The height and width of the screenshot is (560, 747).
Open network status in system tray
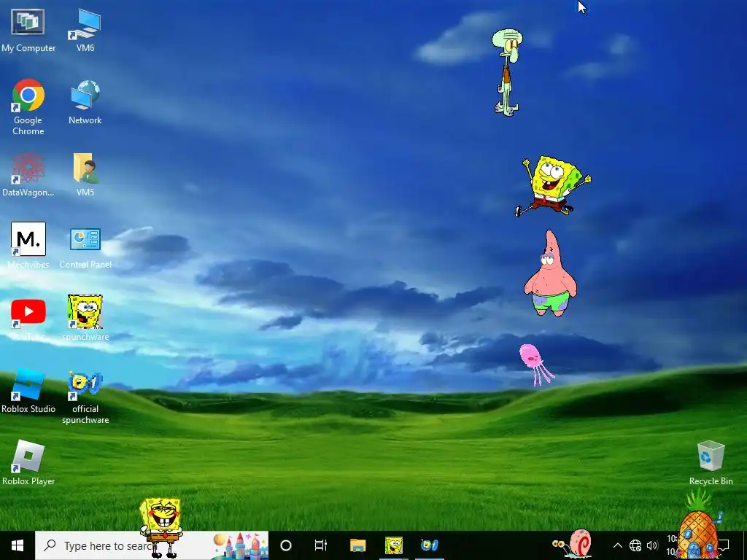(635, 545)
